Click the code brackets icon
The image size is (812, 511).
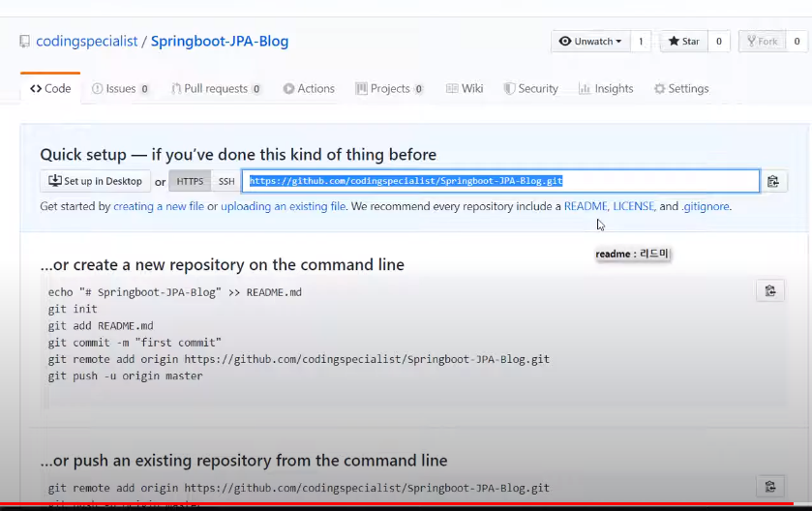click(36, 88)
